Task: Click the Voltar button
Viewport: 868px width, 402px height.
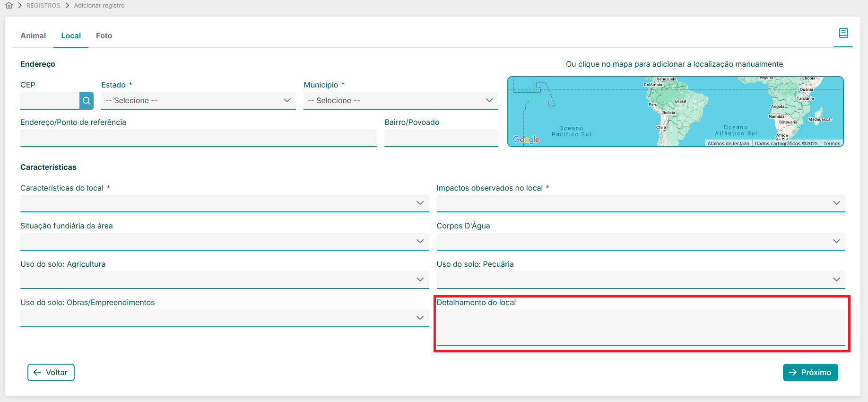Action: coord(51,372)
